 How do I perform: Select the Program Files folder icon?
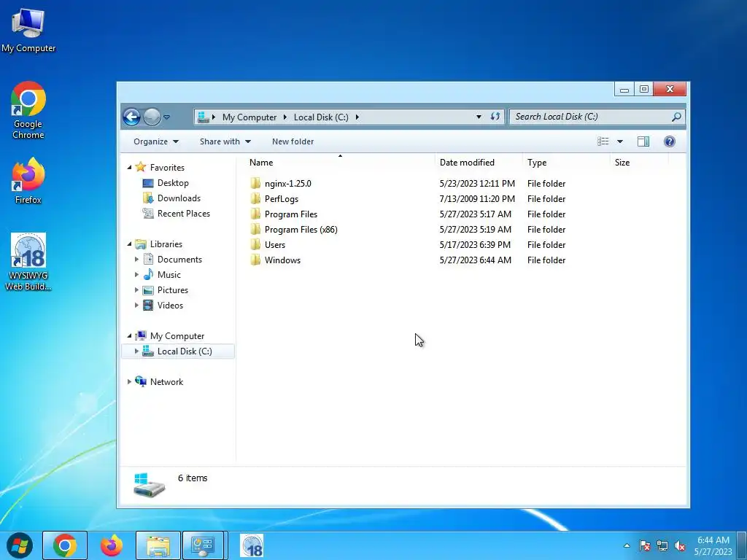pyautogui.click(x=255, y=214)
